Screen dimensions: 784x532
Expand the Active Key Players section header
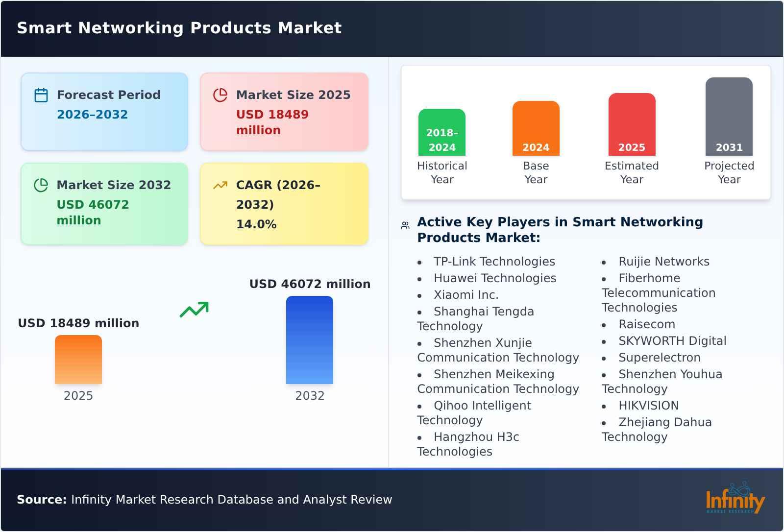point(559,229)
